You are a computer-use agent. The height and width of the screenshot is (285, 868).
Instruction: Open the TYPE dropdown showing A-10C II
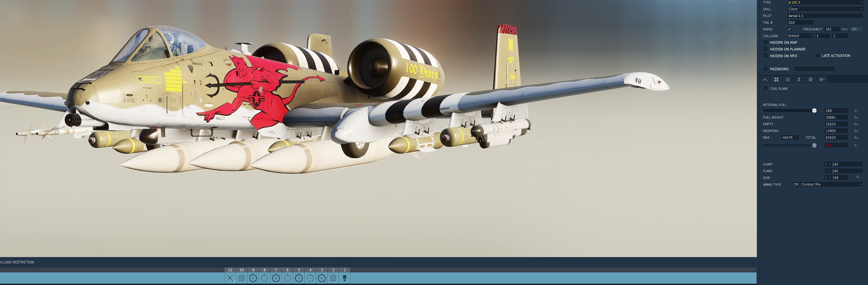[825, 2]
